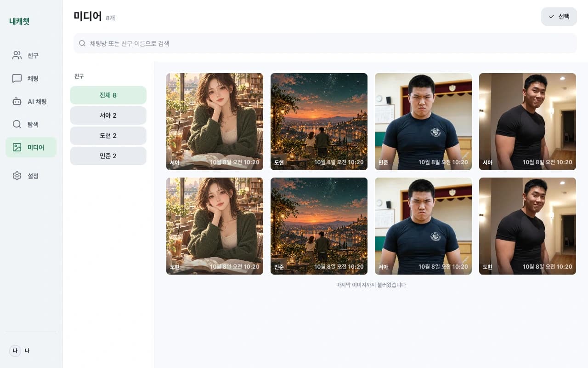The width and height of the screenshot is (588, 368).
Task: Click the 8개 count beside 미디어 title
Action: (110, 18)
